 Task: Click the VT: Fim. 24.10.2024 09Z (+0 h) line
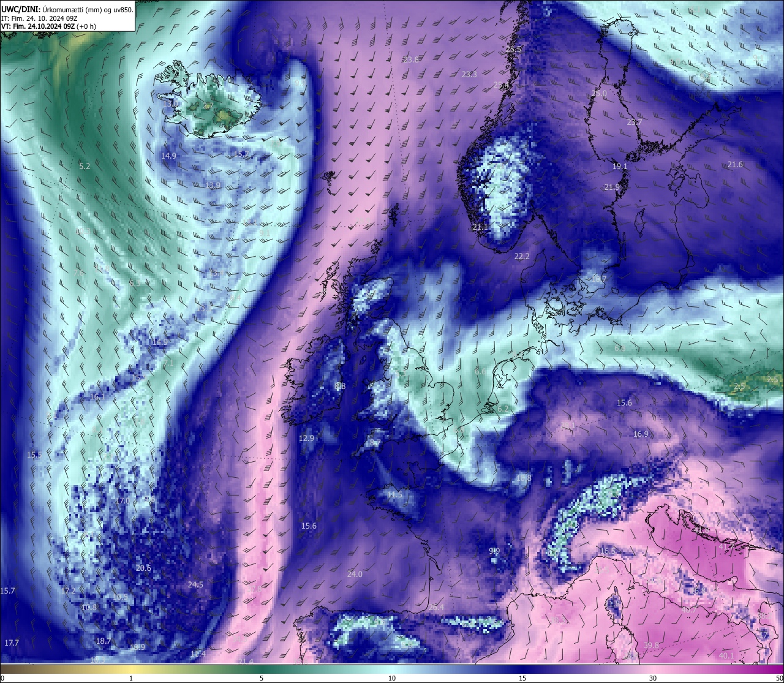(x=49, y=26)
